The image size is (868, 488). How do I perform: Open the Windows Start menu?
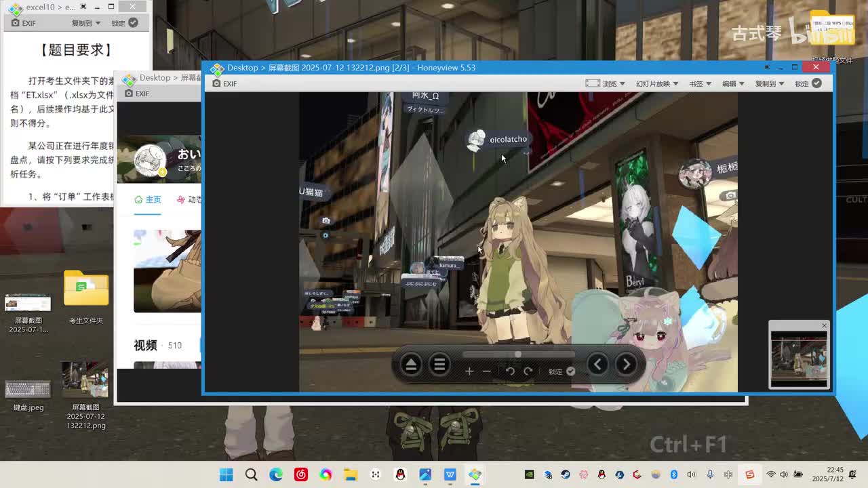pyautogui.click(x=226, y=474)
